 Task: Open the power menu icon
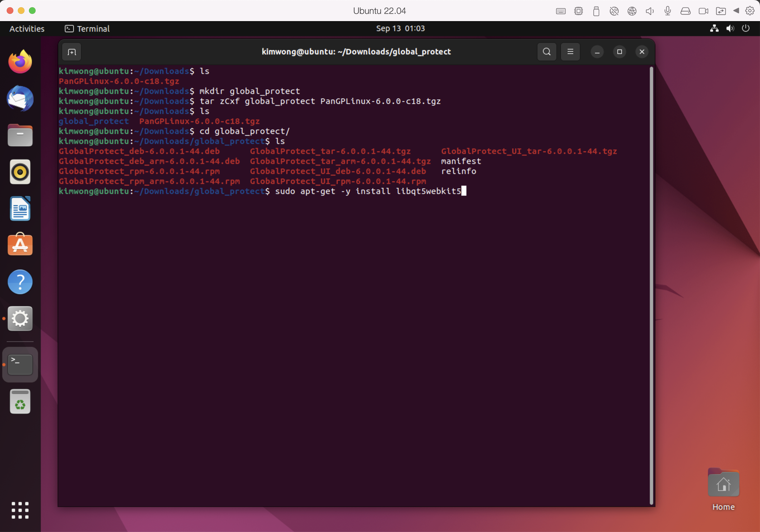(746, 28)
